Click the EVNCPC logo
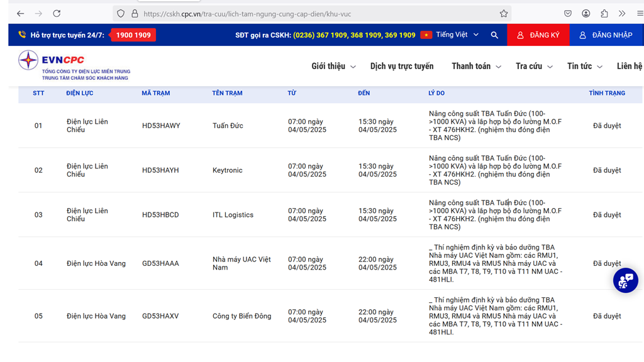 coord(74,65)
